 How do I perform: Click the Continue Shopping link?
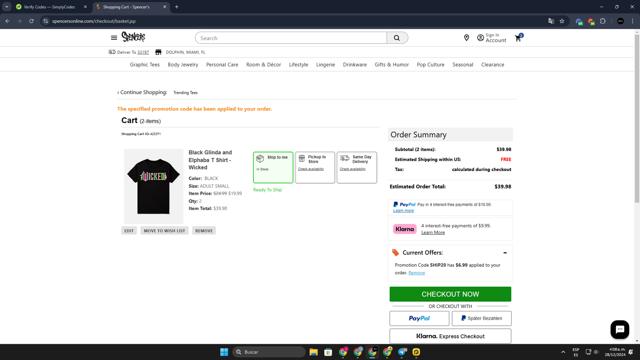click(x=142, y=92)
